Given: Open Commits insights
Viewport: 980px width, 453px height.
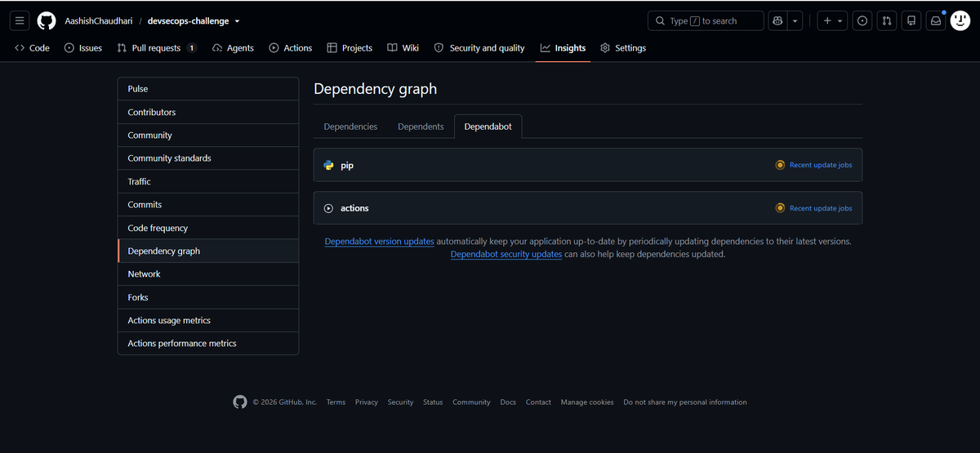Looking at the screenshot, I should click(208, 205).
